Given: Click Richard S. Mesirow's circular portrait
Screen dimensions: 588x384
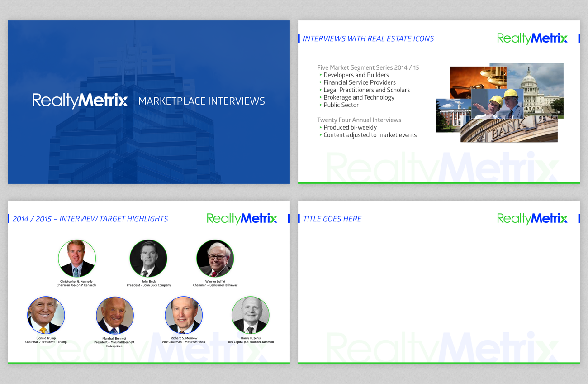Looking at the screenshot, I should click(184, 315).
